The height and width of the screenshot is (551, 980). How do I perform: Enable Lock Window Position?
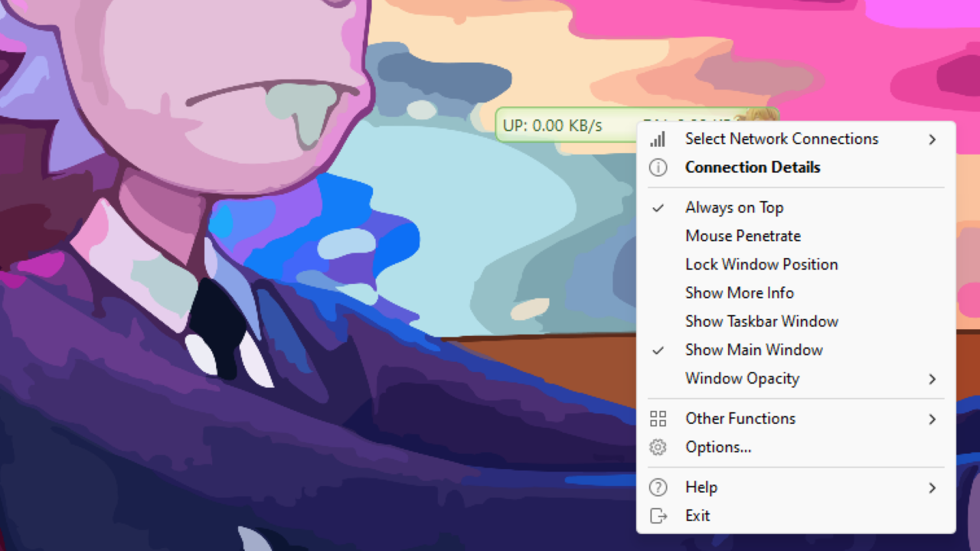[x=761, y=264]
